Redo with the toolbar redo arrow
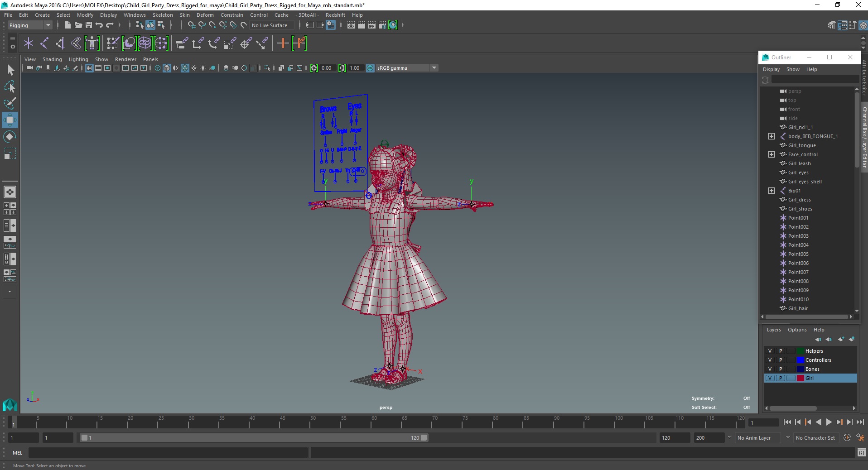868x470 pixels. click(110, 25)
